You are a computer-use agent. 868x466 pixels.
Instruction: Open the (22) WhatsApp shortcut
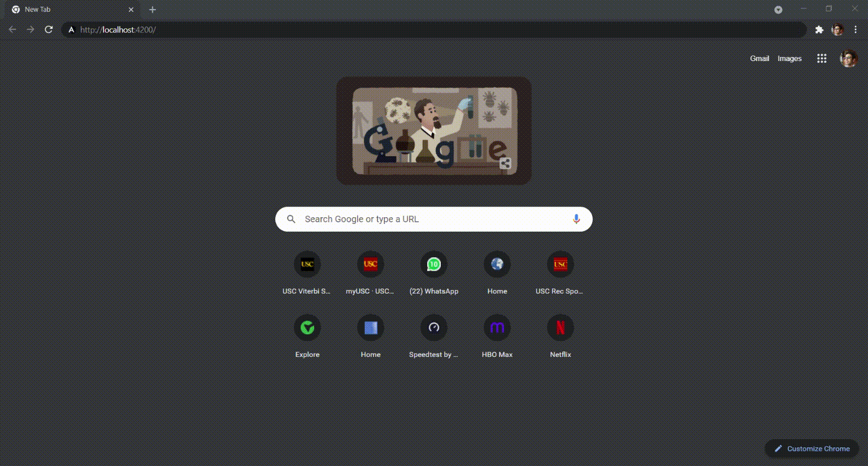click(433, 274)
